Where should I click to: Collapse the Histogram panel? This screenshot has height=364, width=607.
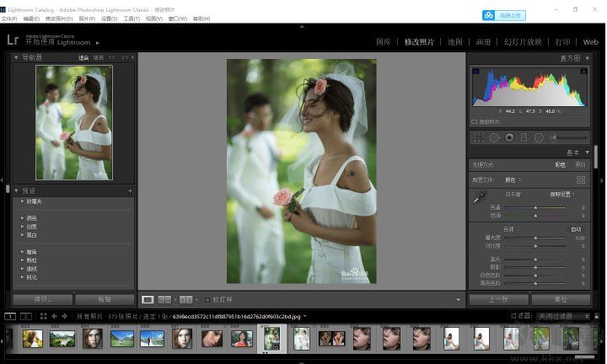coord(587,58)
